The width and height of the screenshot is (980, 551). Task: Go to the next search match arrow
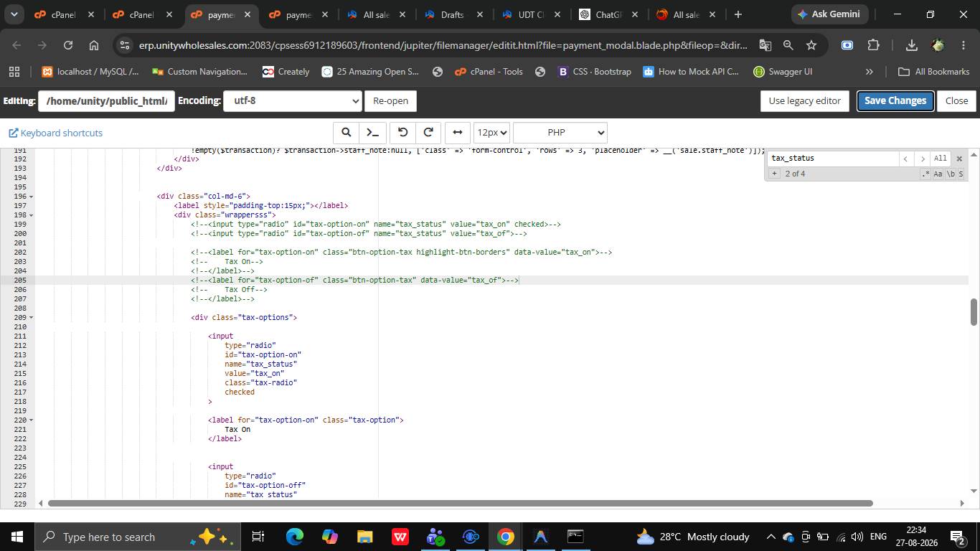coord(923,159)
